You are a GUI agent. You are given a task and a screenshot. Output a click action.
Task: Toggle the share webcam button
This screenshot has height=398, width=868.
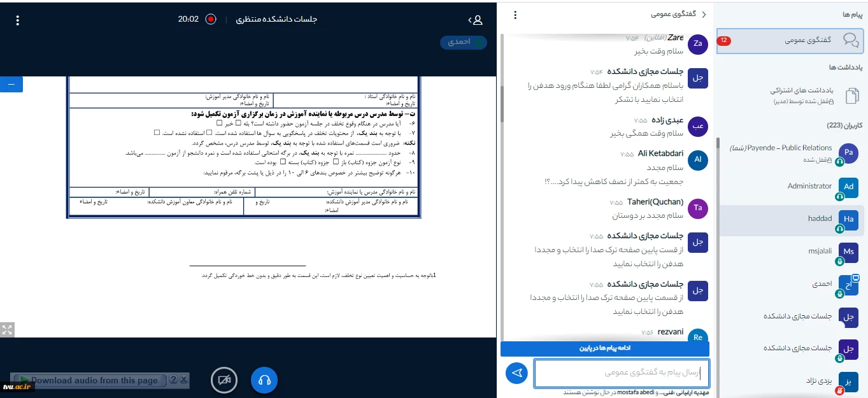[x=224, y=380]
